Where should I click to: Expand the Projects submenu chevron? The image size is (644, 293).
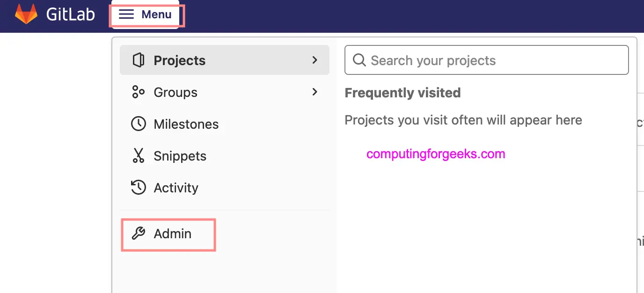tap(315, 60)
